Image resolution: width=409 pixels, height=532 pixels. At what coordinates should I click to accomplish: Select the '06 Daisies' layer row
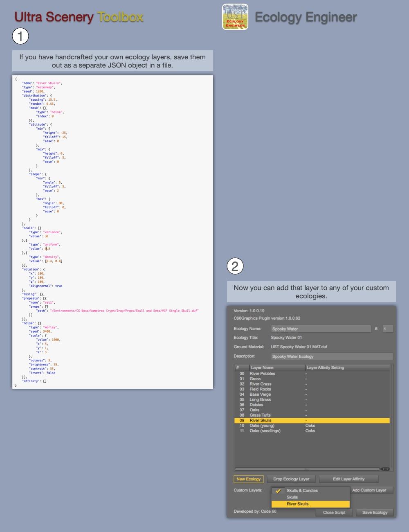coord(312,405)
